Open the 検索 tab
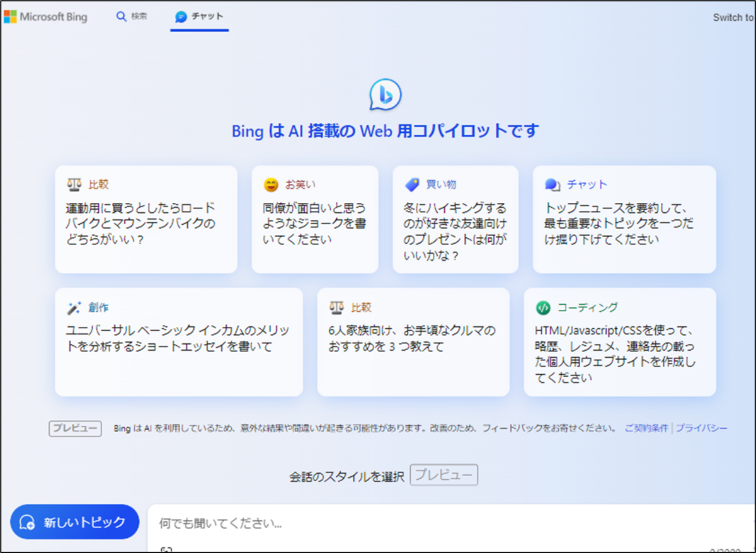Viewport: 756px width, 553px height. 132,17
